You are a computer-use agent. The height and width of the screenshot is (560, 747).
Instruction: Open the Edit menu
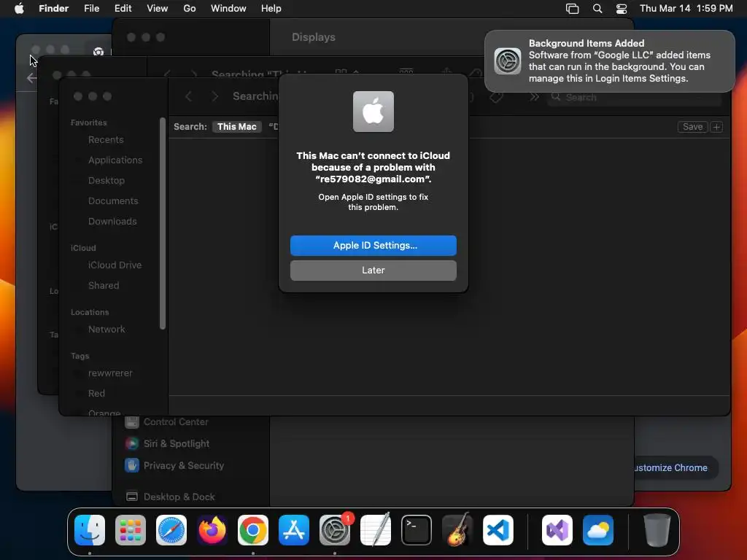coord(123,8)
